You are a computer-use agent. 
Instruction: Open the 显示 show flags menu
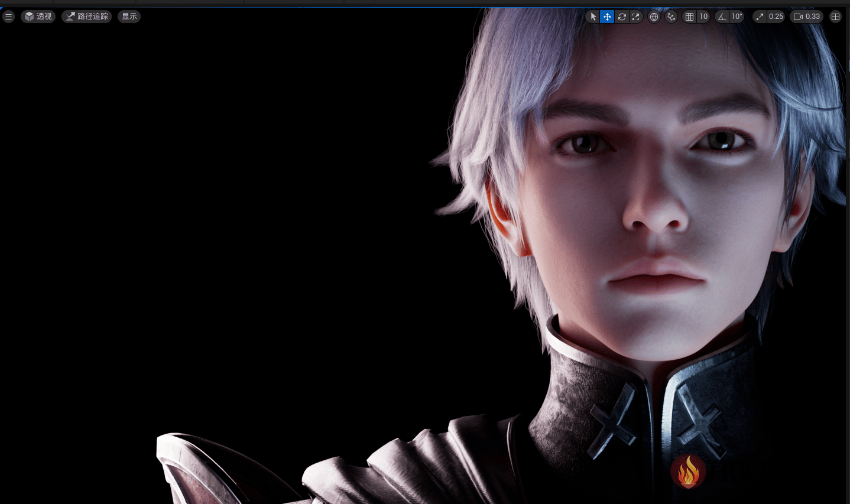click(x=129, y=17)
